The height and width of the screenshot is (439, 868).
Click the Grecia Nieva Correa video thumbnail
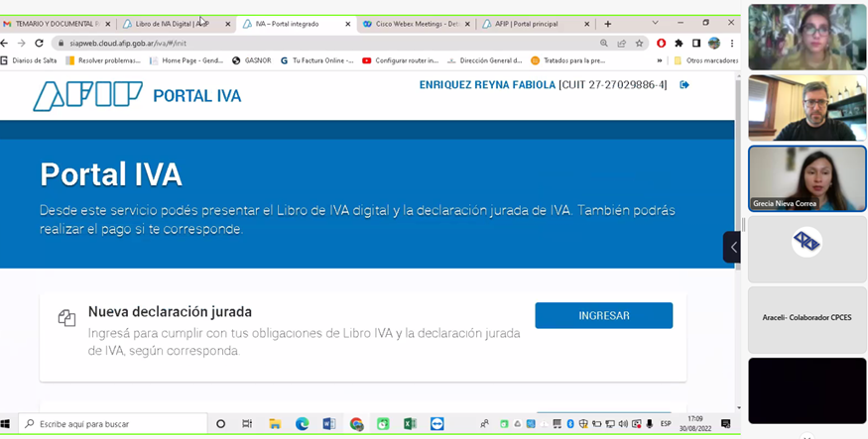pyautogui.click(x=807, y=178)
